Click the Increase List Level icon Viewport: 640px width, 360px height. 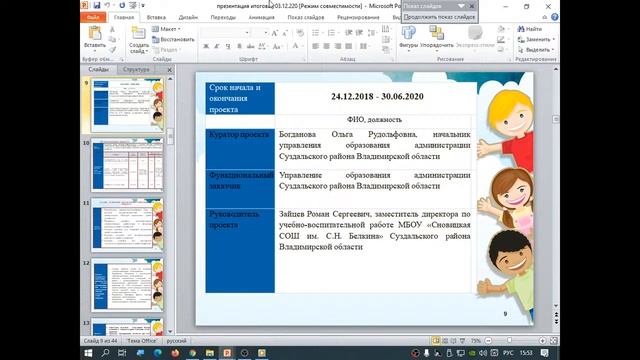[360, 33]
